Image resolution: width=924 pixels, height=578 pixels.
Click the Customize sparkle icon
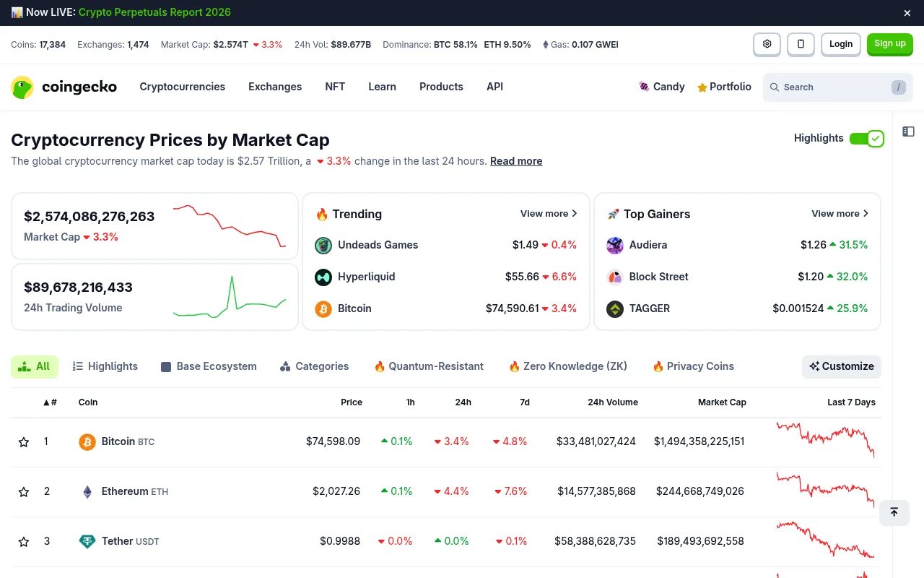coord(814,366)
